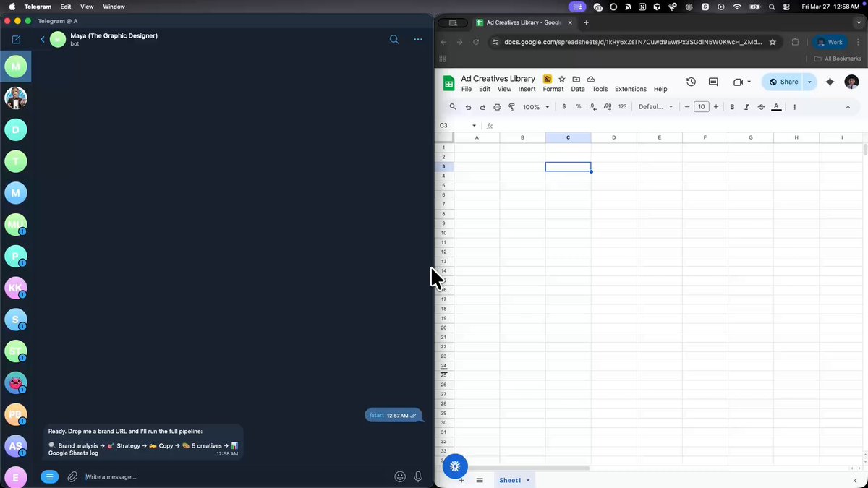This screenshot has width=868, height=488.
Task: Open the Extensions menu
Action: tap(630, 89)
